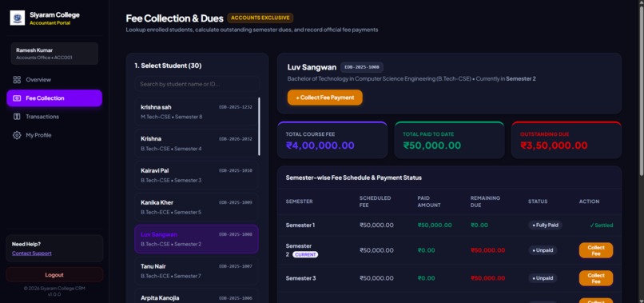
Task: Click the Scheduled Fee column header
Action: click(375, 201)
